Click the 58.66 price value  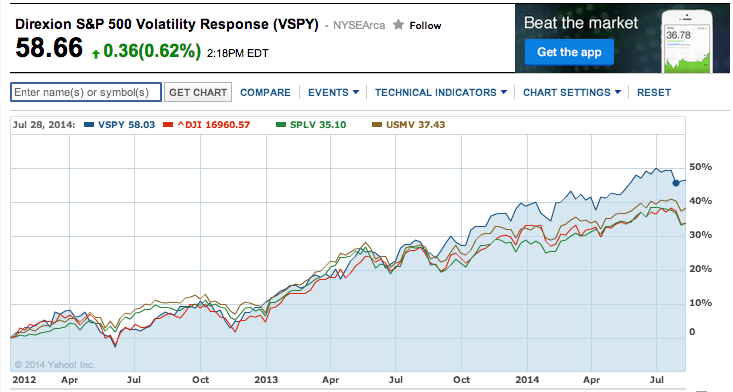coord(49,48)
